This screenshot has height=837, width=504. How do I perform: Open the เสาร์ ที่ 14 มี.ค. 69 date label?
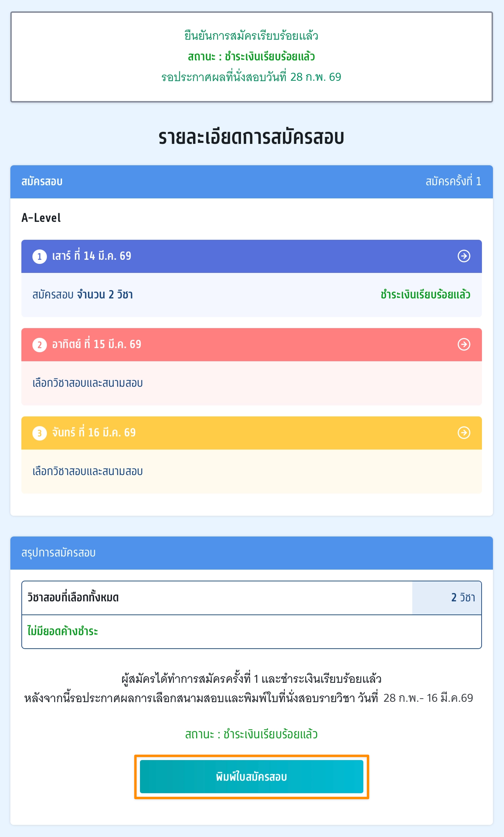point(92,256)
